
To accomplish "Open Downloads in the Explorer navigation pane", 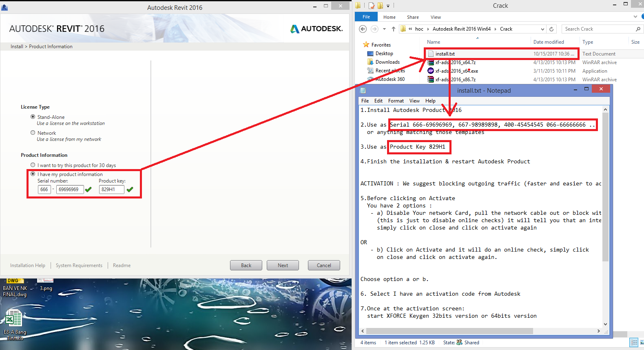I will click(387, 62).
